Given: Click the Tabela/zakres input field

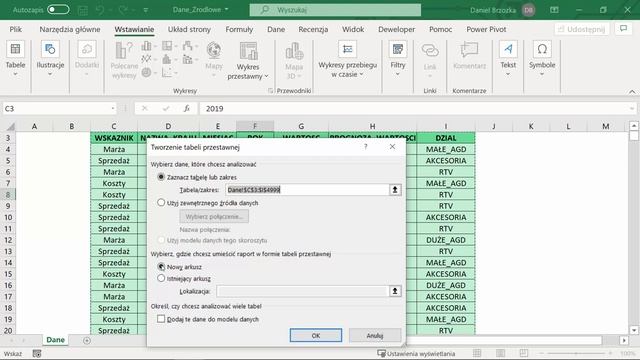Looking at the screenshot, I should coord(307,190).
